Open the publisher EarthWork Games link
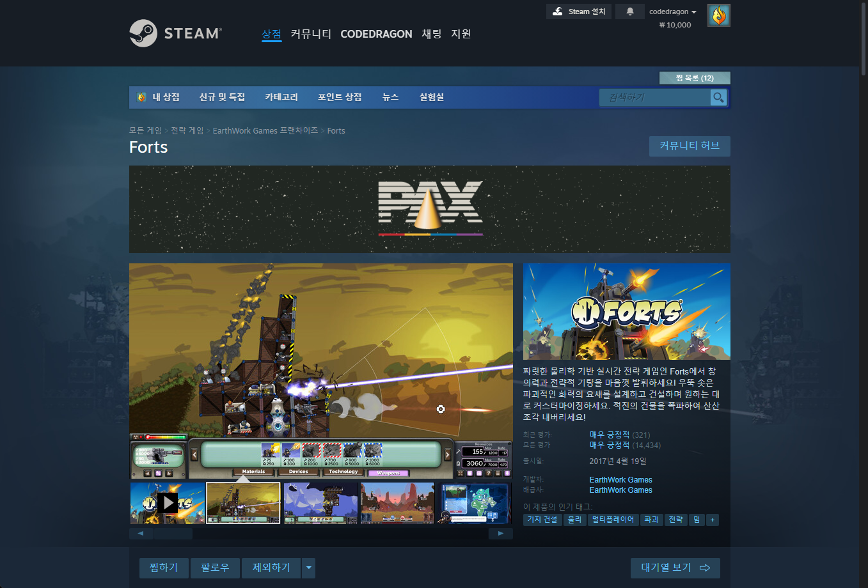The width and height of the screenshot is (868, 588). pos(620,490)
